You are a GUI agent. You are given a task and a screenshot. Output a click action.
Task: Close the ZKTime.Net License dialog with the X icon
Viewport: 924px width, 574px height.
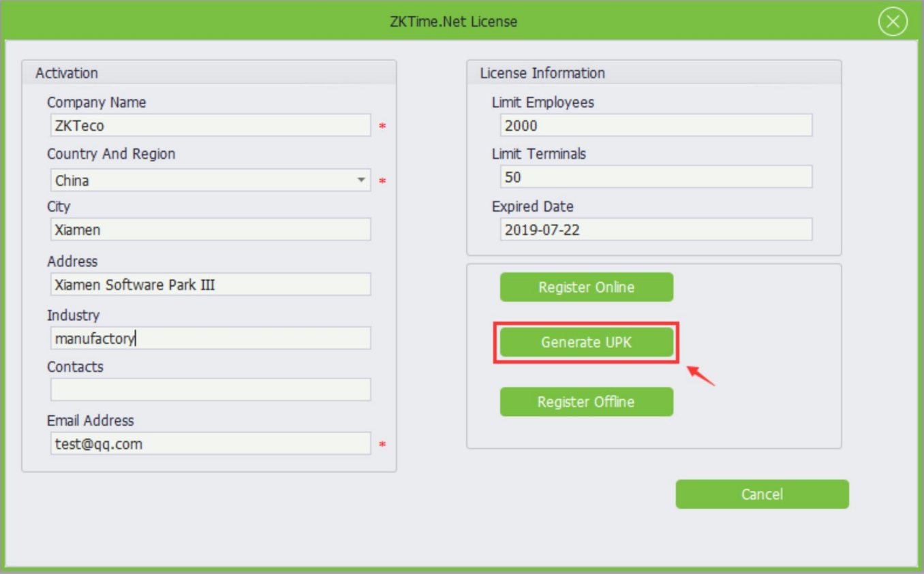tap(893, 22)
